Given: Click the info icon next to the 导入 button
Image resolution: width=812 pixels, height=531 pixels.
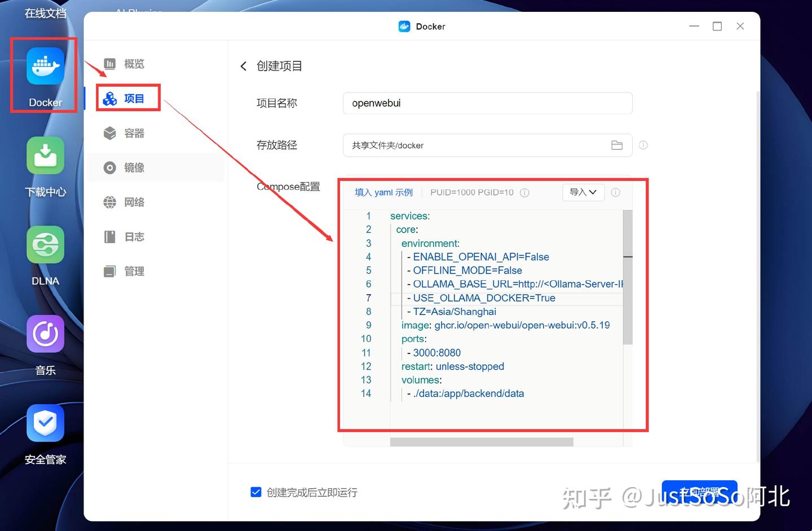Looking at the screenshot, I should [615, 192].
